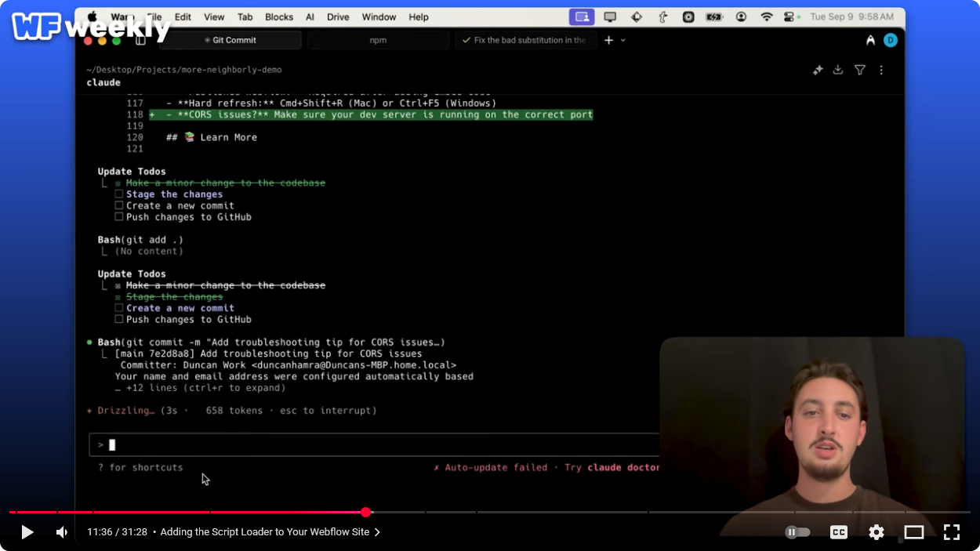Open the user profile avatar D
Viewport: 980px width, 551px height.
(890, 40)
